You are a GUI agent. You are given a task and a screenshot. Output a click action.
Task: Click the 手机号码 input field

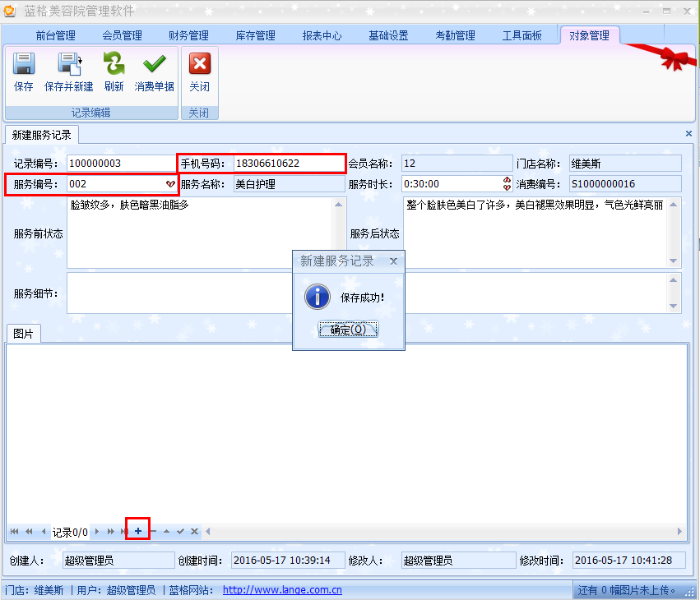click(289, 164)
